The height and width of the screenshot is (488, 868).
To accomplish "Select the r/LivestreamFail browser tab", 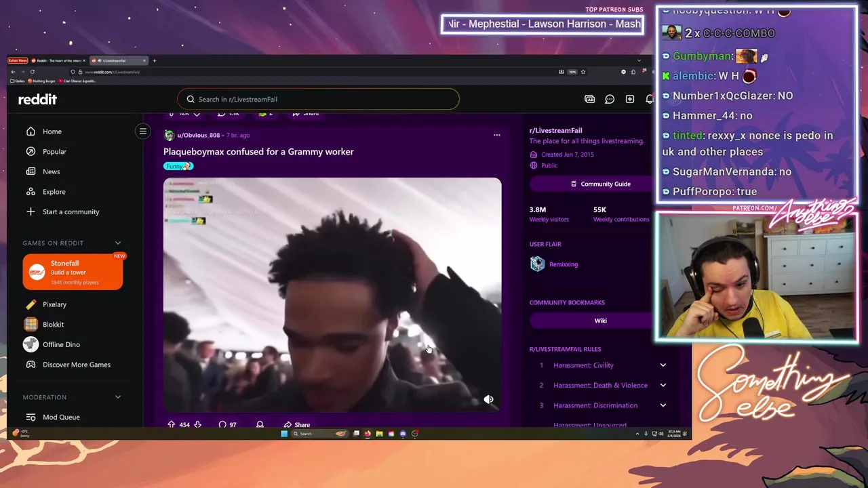I will coord(118,60).
